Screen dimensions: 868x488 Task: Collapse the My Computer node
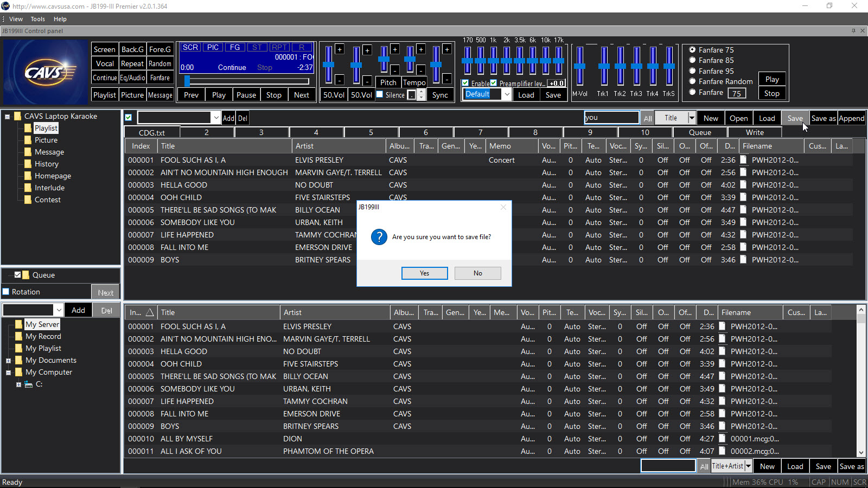(x=8, y=373)
